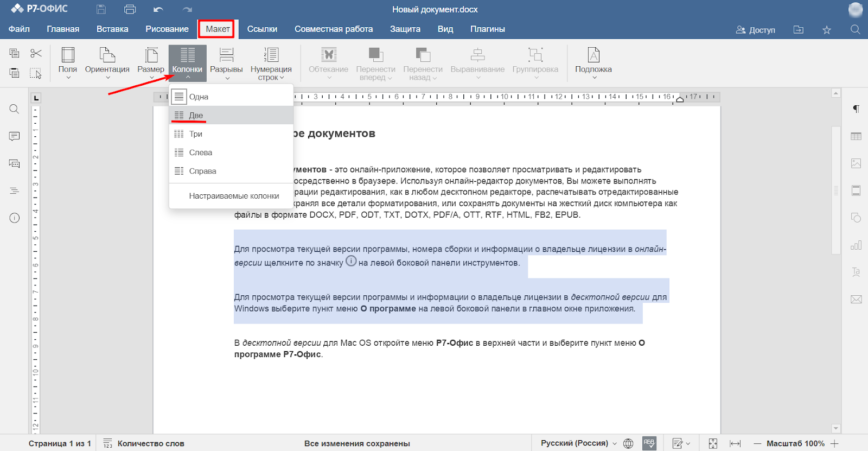This screenshot has height=451, width=868.
Task: Open table settings in right sidebar
Action: click(856, 136)
